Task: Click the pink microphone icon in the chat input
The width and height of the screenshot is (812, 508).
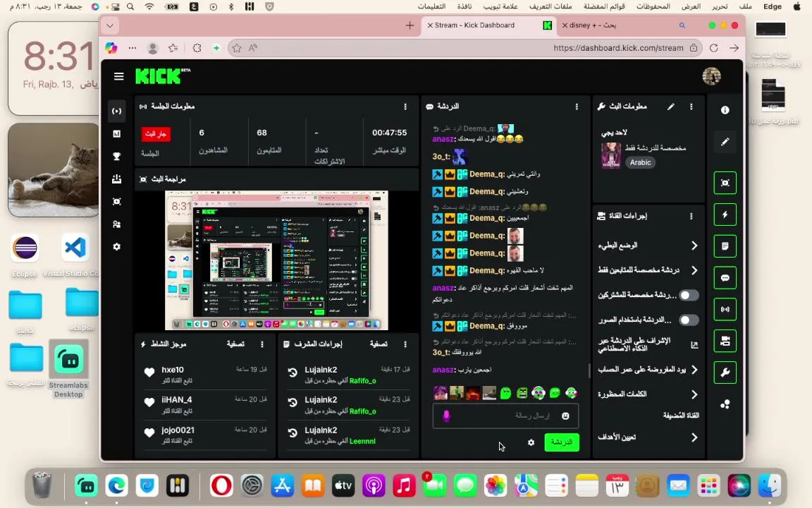Action: click(446, 416)
